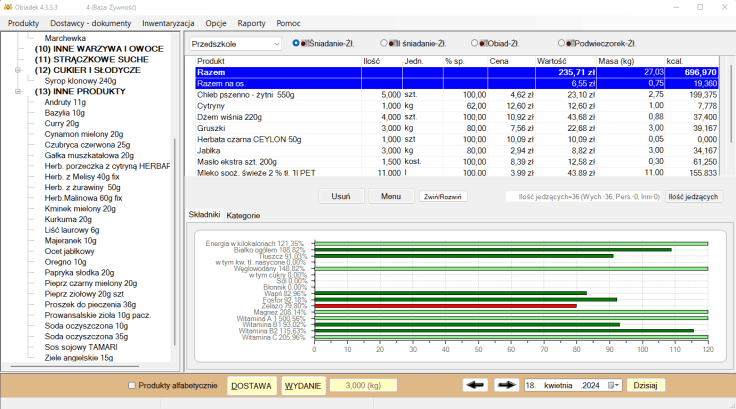Collapse the (12) CUKIER I SŁODYCZE node
This screenshot has height=409, width=736.
click(19, 70)
